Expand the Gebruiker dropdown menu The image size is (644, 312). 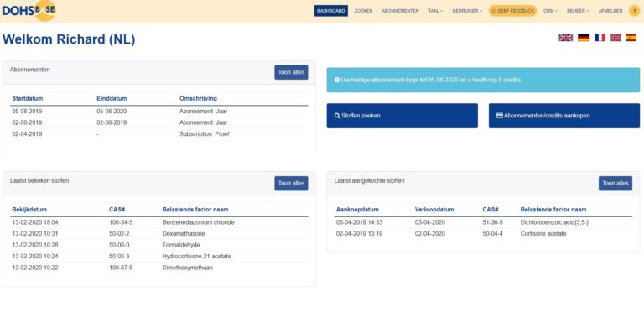coord(467,11)
